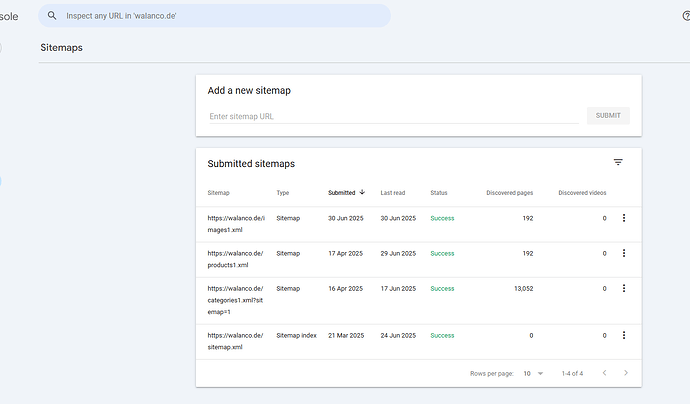Go to next page of sitemaps
This screenshot has height=404, width=690.
point(626,373)
